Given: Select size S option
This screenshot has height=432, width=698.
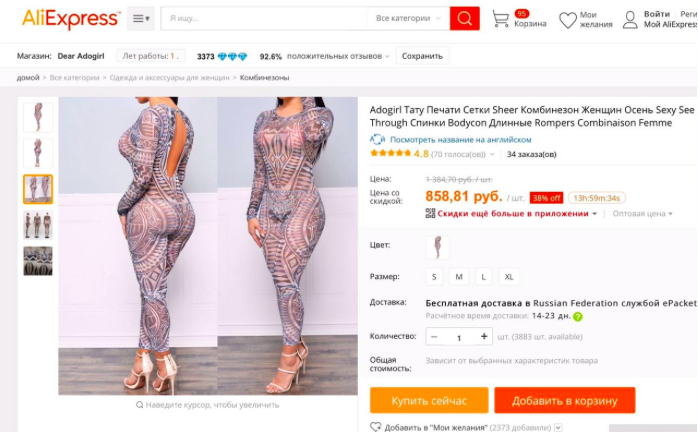Looking at the screenshot, I should (434, 277).
